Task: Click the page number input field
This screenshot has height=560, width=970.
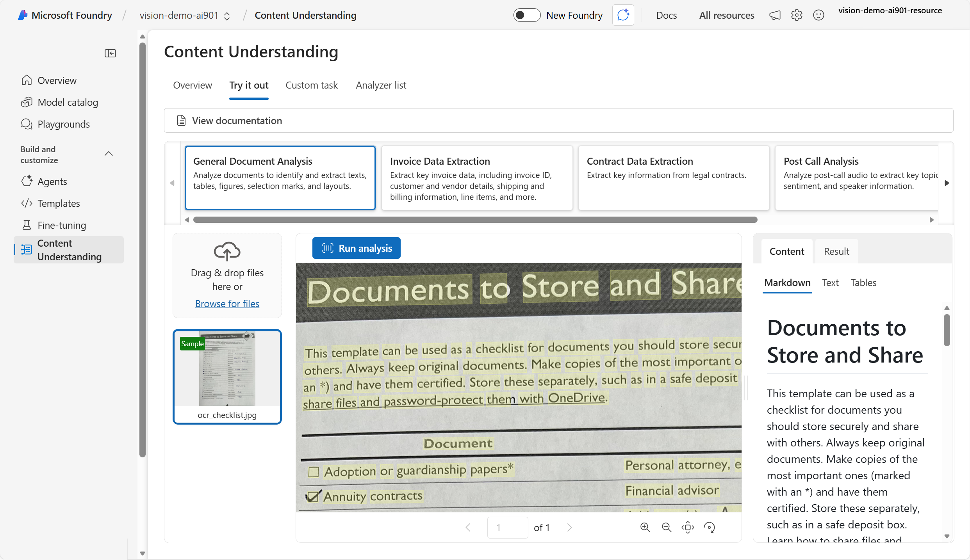Action: (507, 528)
